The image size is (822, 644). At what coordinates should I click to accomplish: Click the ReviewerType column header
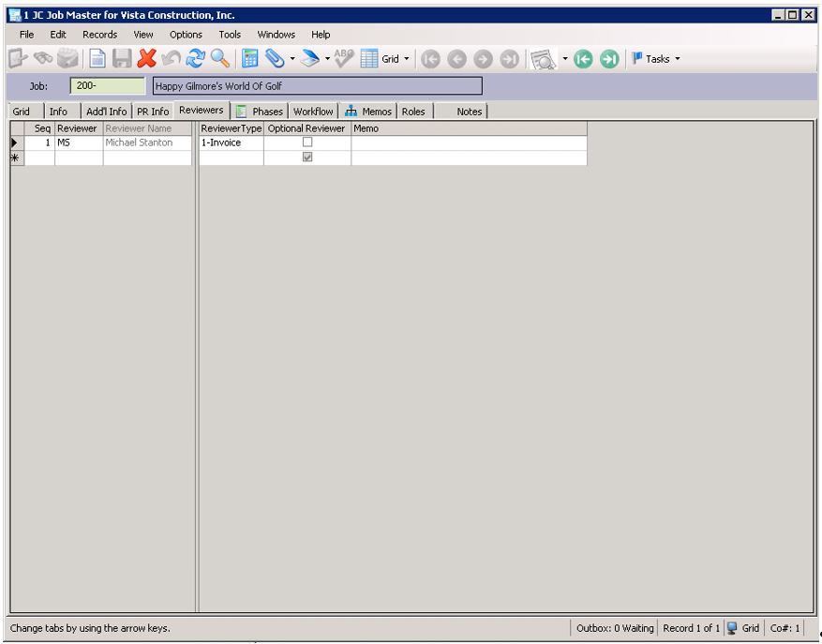(232, 128)
